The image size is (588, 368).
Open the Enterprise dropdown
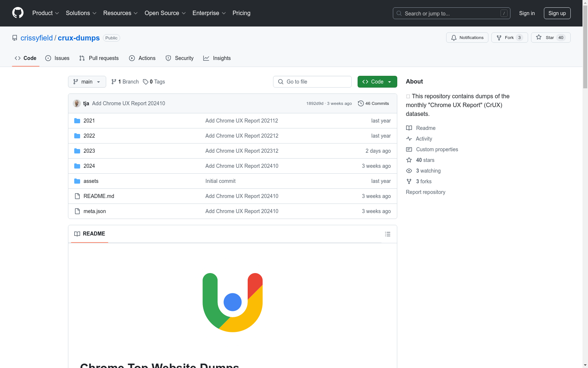[209, 13]
